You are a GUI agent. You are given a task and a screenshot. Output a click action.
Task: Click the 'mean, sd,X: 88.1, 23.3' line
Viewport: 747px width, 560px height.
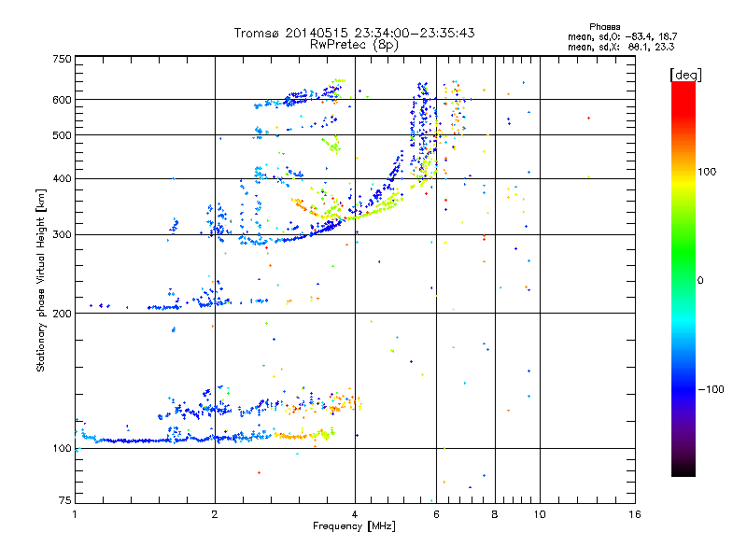621,48
